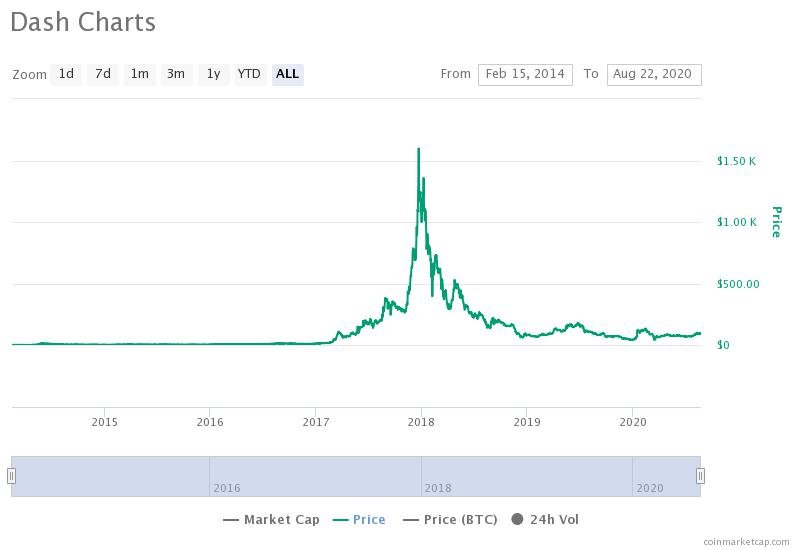Select the ALL zoom option
This screenshot has width=800, height=550.
288,74
